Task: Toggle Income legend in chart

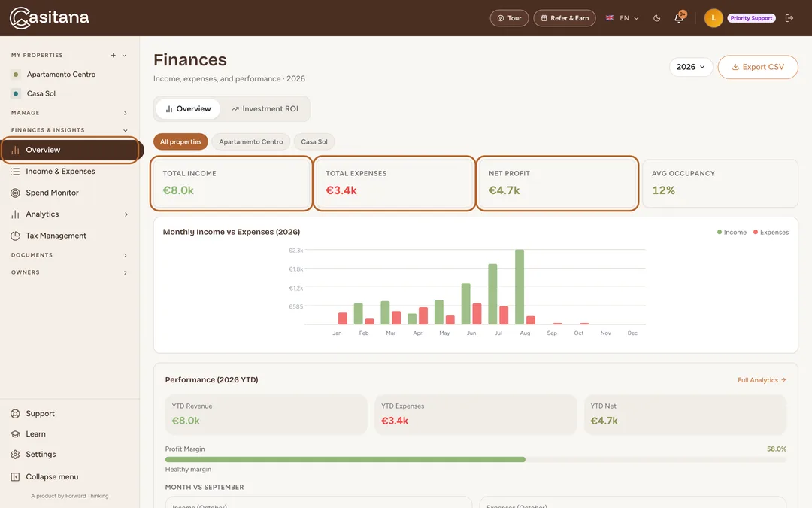Action: tap(732, 233)
